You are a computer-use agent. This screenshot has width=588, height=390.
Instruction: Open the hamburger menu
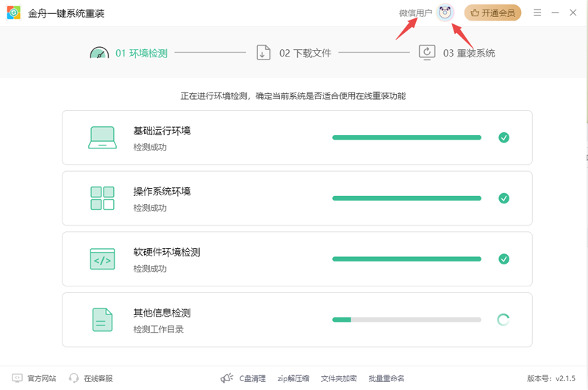[x=537, y=12]
